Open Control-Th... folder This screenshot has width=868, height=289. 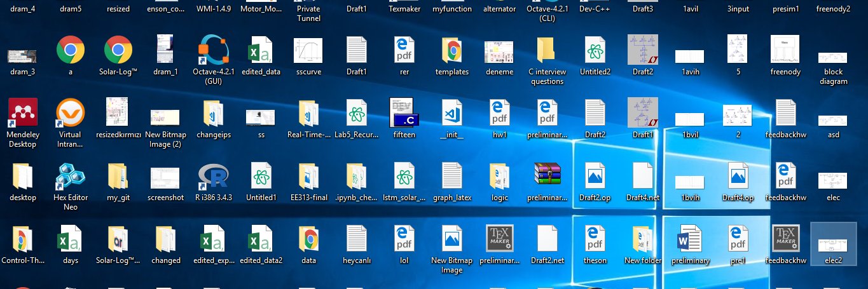point(22,239)
